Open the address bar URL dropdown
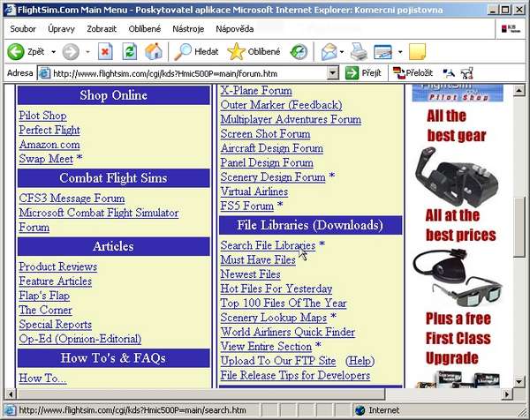530x420 pixels. pyautogui.click(x=333, y=73)
